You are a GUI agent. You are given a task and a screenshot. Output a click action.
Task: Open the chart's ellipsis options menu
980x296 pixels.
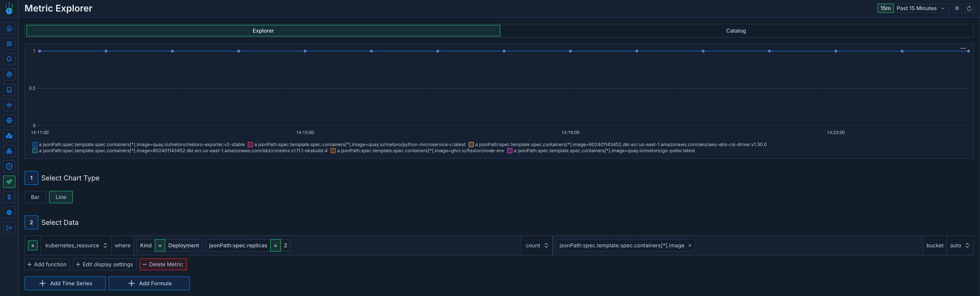click(963, 48)
